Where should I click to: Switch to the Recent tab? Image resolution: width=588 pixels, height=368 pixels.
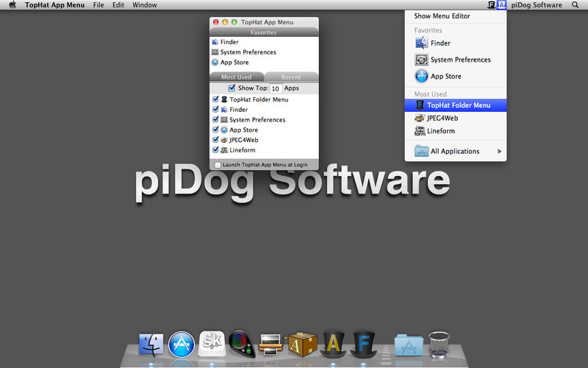(291, 77)
